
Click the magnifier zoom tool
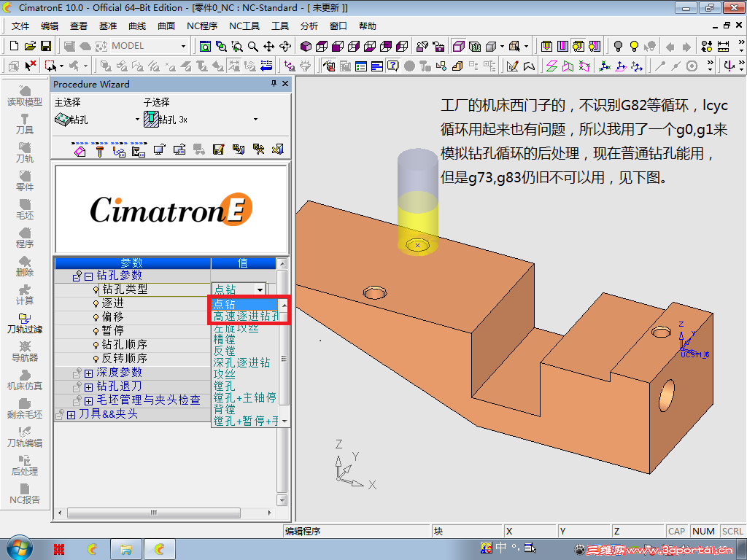(x=253, y=46)
